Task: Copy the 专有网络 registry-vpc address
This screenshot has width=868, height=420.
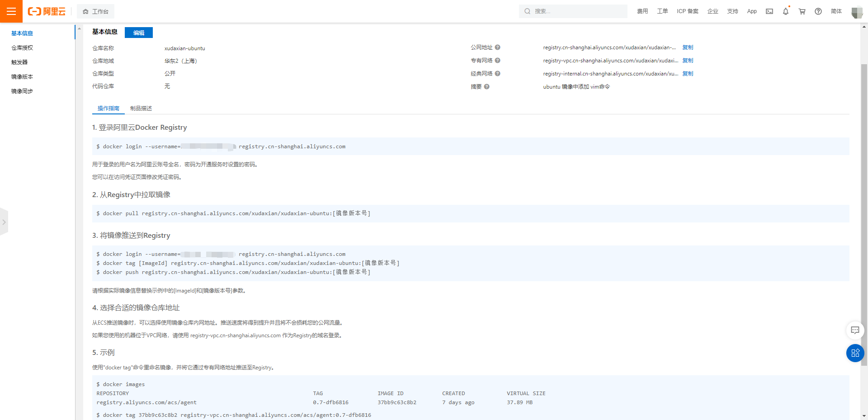Action: click(688, 61)
